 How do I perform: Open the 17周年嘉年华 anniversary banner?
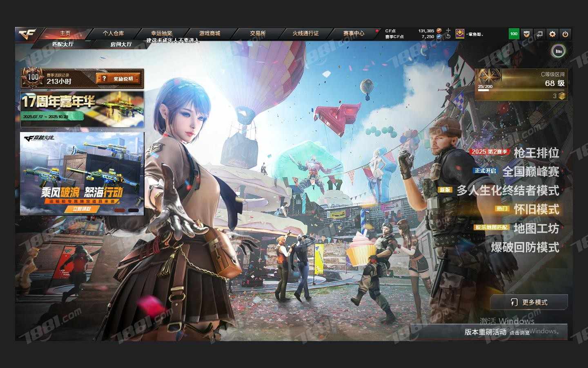pos(82,109)
